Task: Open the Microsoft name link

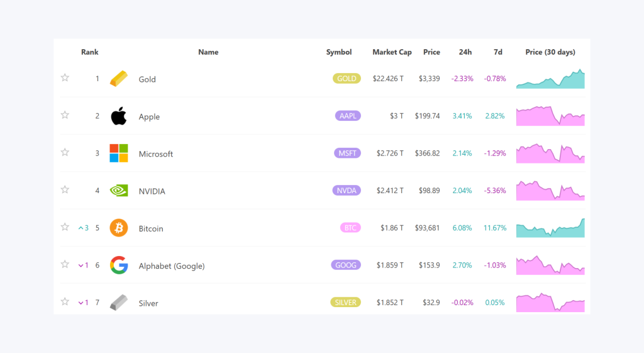Action: click(156, 154)
